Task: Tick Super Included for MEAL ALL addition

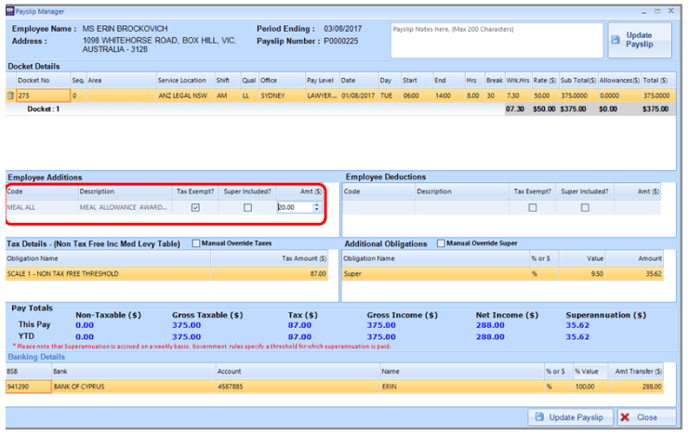Action: point(248,207)
